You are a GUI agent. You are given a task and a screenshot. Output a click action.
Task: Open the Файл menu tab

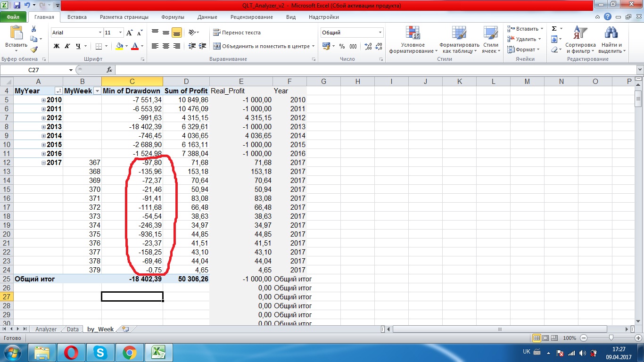click(x=13, y=17)
